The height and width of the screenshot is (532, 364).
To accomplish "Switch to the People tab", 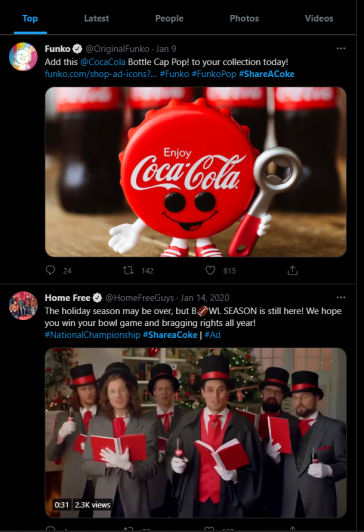I will tap(169, 18).
